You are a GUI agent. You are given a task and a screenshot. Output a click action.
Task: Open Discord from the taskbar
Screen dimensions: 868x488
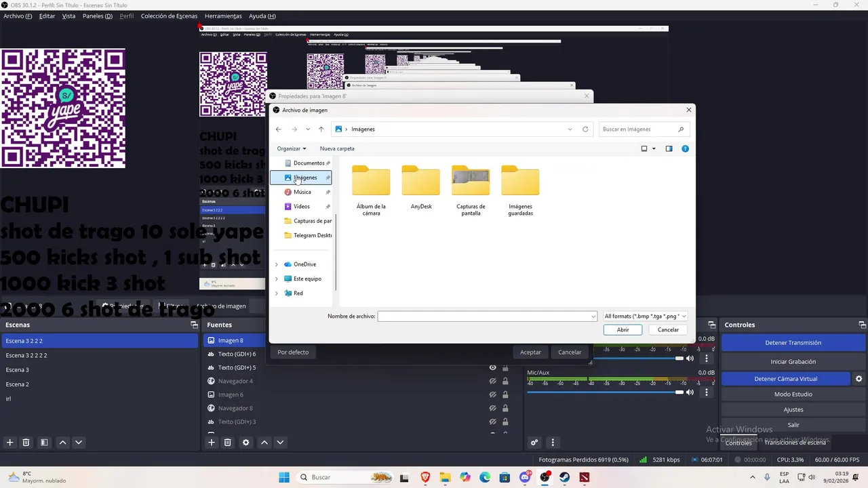coord(525,477)
